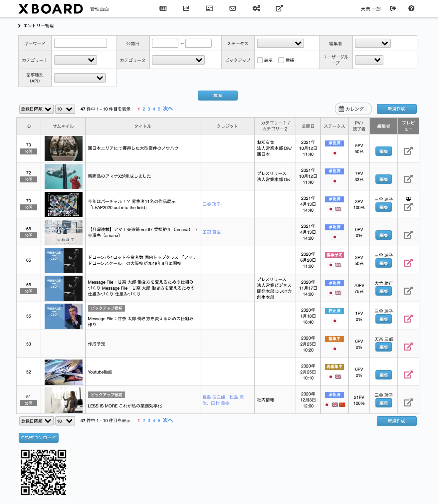Click the blue 検索 button
Viewport: 438px width, 504px height.
point(218,96)
